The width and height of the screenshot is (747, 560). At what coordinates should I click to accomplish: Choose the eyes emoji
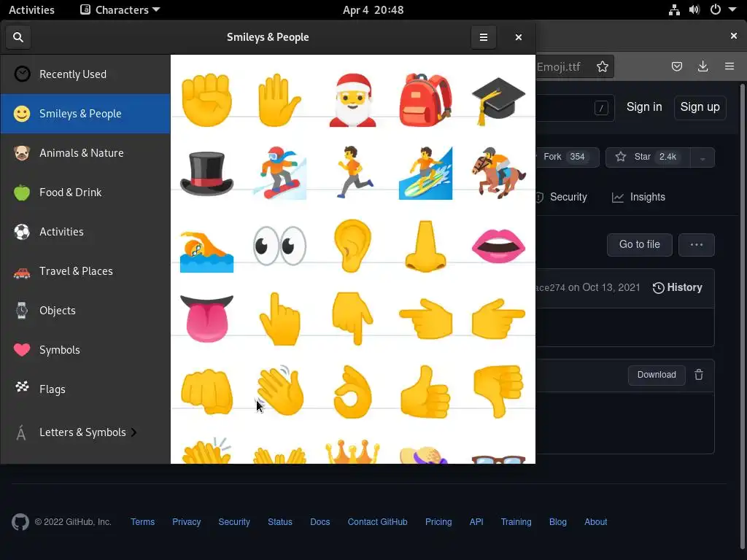coord(279,246)
